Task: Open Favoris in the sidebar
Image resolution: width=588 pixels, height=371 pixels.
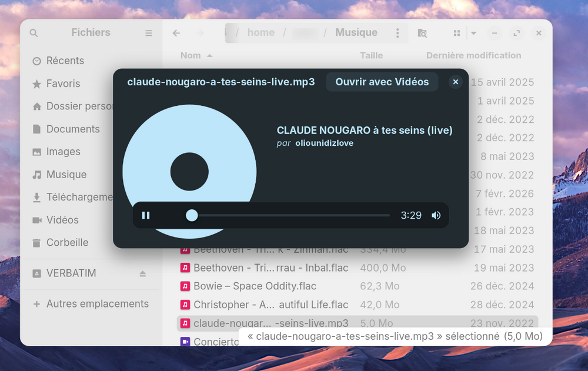Action: 91,83
